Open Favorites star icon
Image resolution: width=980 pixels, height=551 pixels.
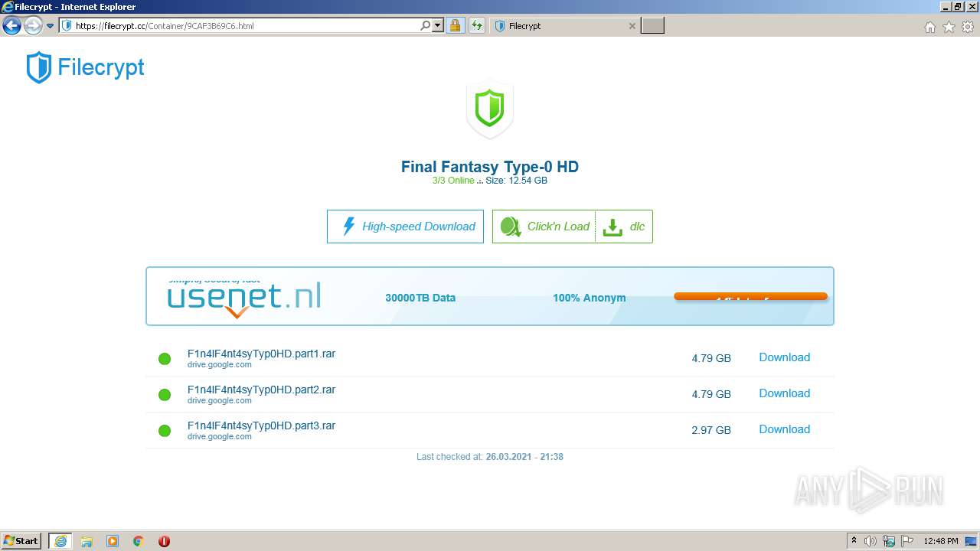click(x=949, y=27)
